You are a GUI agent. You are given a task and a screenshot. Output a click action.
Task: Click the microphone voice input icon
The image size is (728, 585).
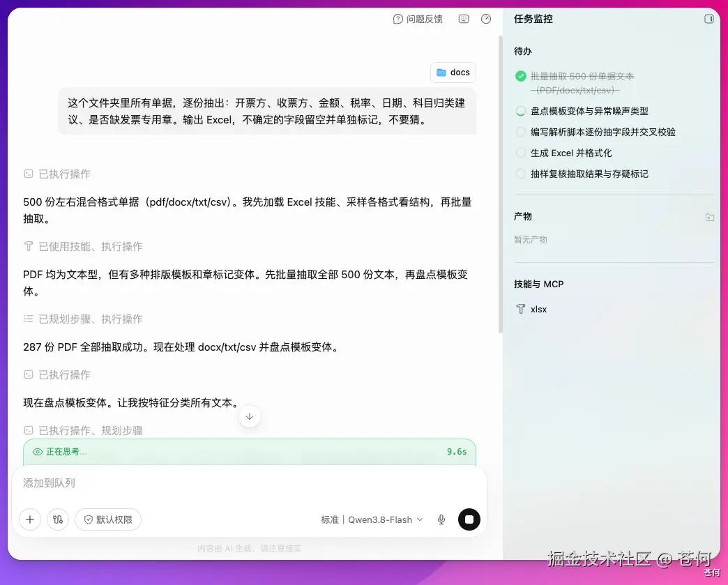coord(441,519)
